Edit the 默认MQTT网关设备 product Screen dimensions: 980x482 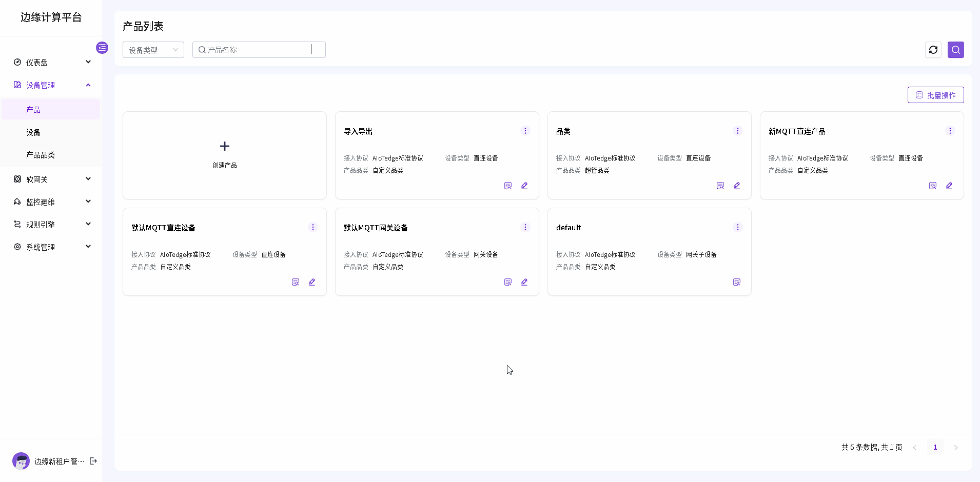(x=524, y=282)
